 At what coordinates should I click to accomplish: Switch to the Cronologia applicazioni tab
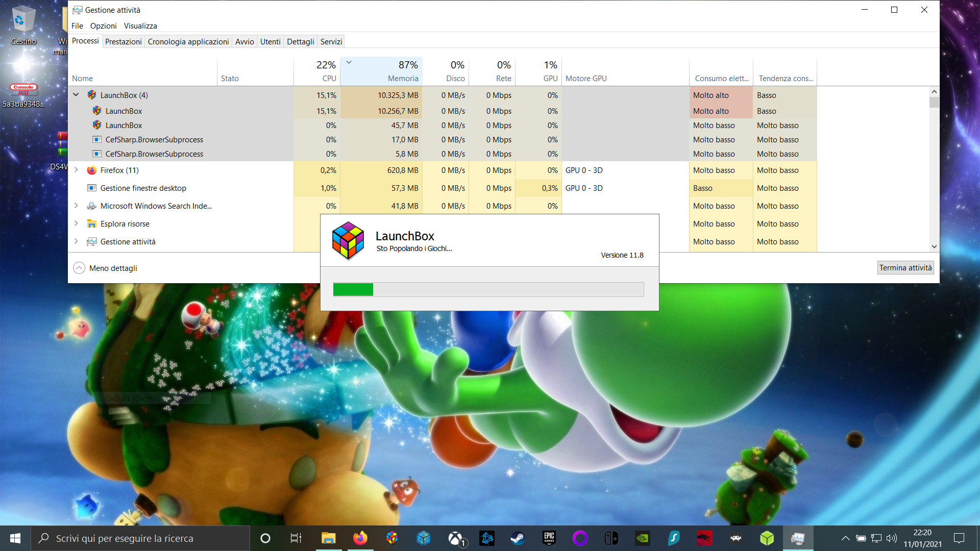coord(188,42)
